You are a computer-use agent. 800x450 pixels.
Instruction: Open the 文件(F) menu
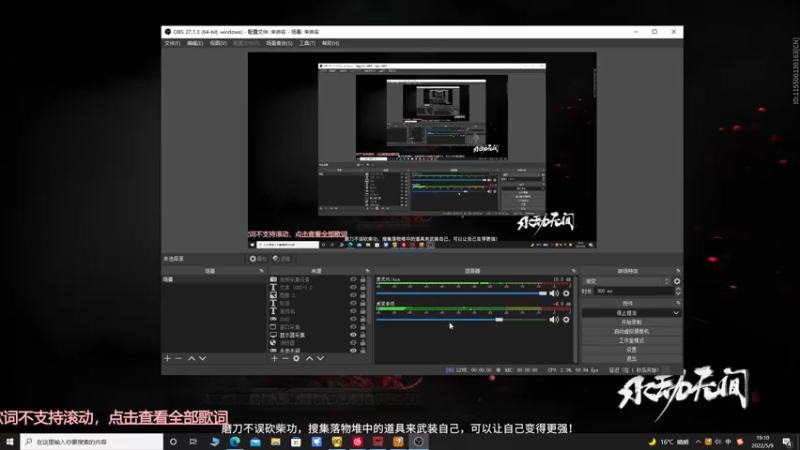pos(172,43)
